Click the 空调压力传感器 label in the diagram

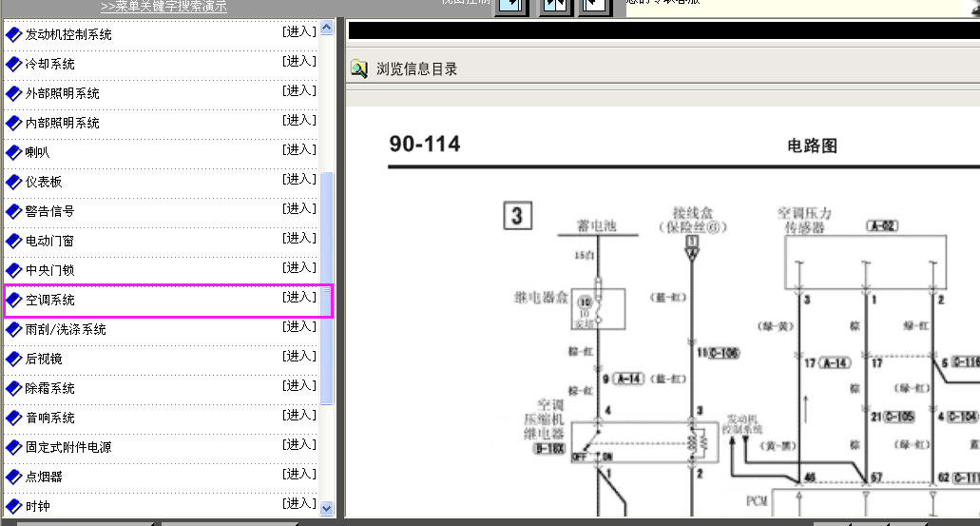coord(804,220)
